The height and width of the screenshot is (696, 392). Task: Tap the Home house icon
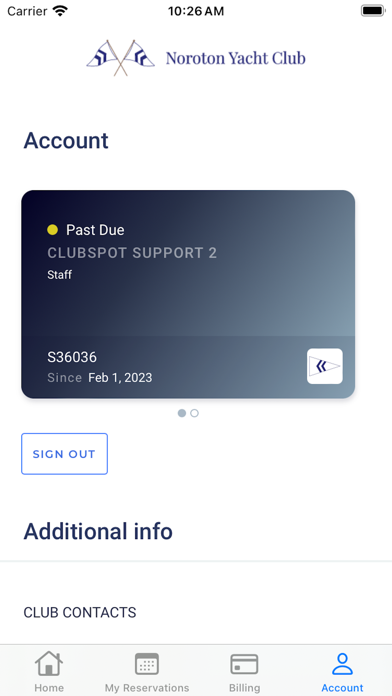49,663
